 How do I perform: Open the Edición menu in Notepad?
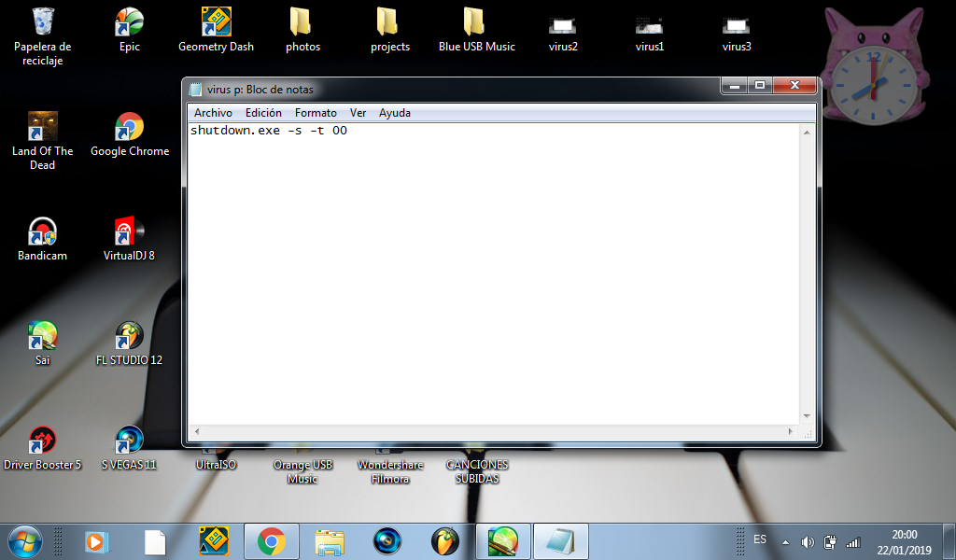(x=263, y=113)
